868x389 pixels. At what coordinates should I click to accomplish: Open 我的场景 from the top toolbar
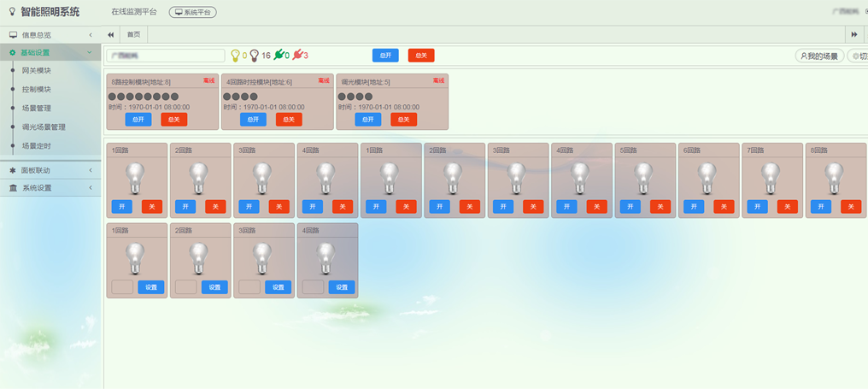tap(818, 56)
